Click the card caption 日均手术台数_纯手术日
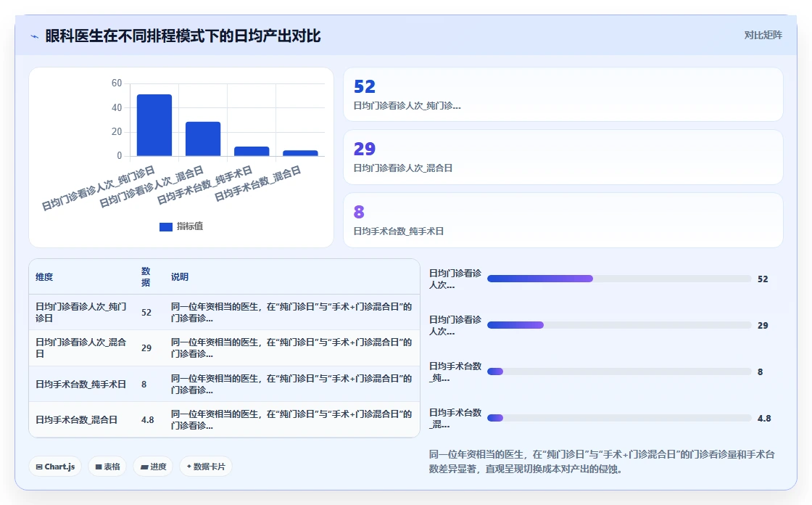 tap(398, 231)
